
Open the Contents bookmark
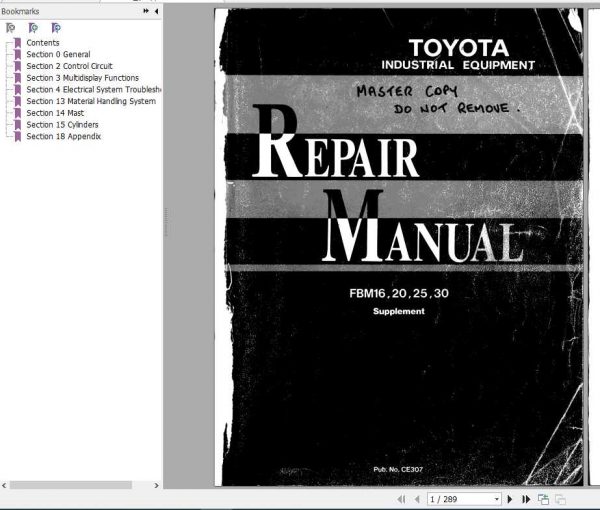(42, 43)
